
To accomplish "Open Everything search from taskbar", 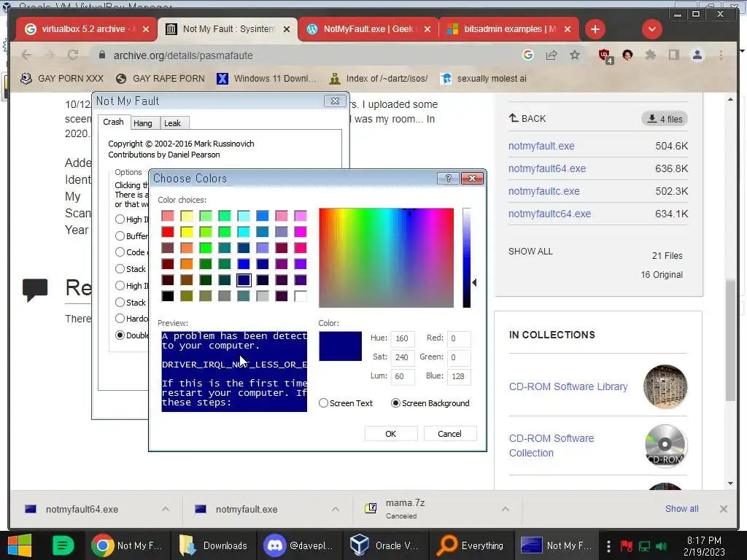I will [x=471, y=545].
